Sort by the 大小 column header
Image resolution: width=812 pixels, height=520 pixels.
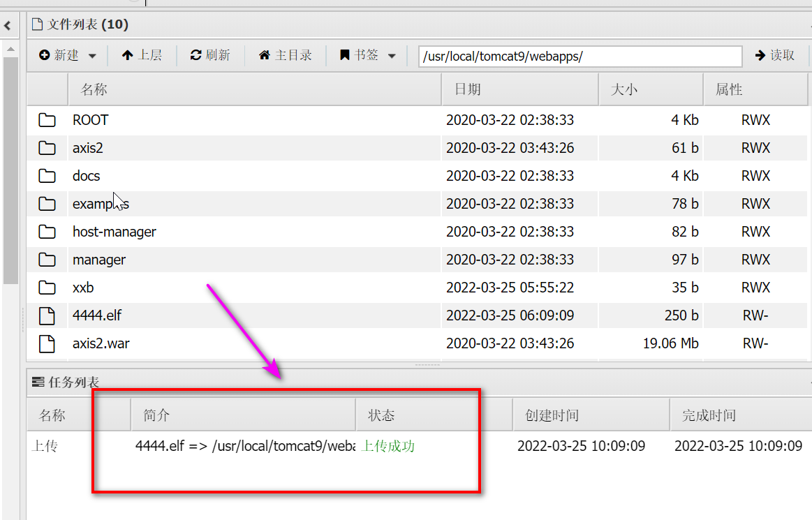click(x=651, y=89)
